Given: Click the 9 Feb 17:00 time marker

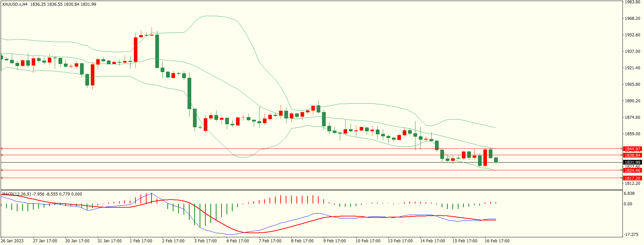Looking at the screenshot, I should (x=334, y=241).
